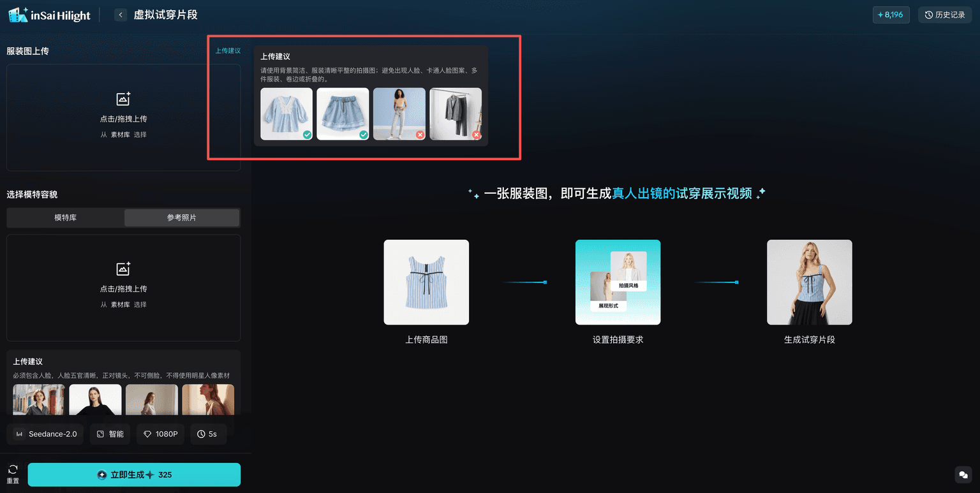The image size is (980, 493).
Task: Click the green check on the blouse thumbnail
Action: [308, 135]
